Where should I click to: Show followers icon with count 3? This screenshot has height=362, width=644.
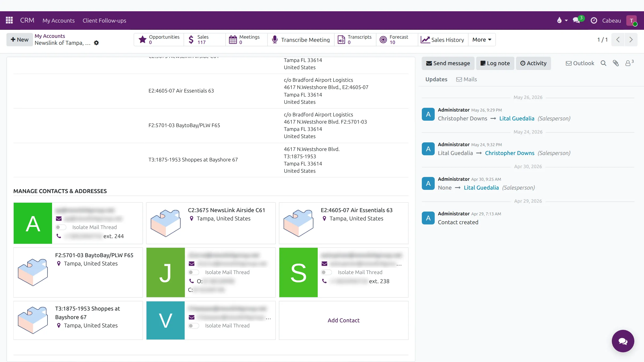629,63
